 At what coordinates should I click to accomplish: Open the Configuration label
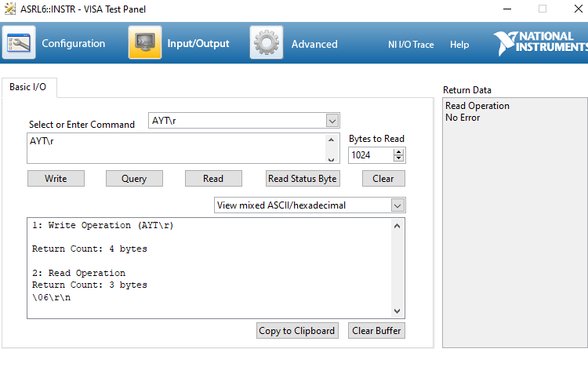[x=74, y=43]
